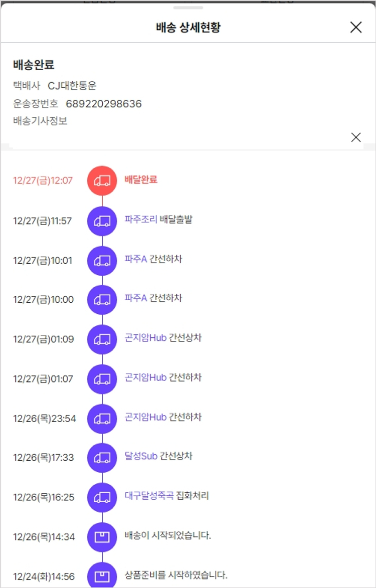Screen dimensions: 376x588
Task: Click the 12/27(금)12:07 timestamp
Action: [x=43, y=180]
